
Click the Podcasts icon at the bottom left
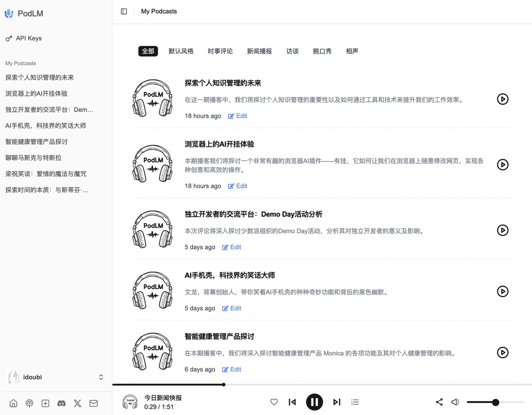pos(29,403)
